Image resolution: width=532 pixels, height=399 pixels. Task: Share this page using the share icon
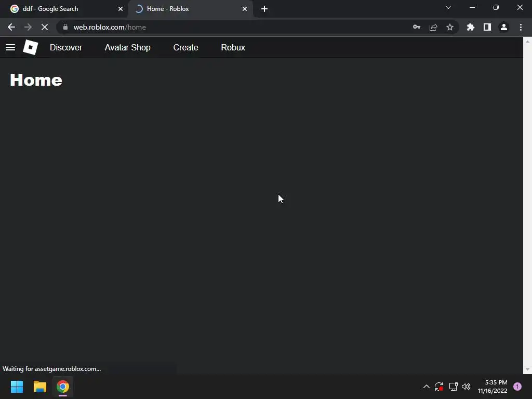(x=433, y=27)
